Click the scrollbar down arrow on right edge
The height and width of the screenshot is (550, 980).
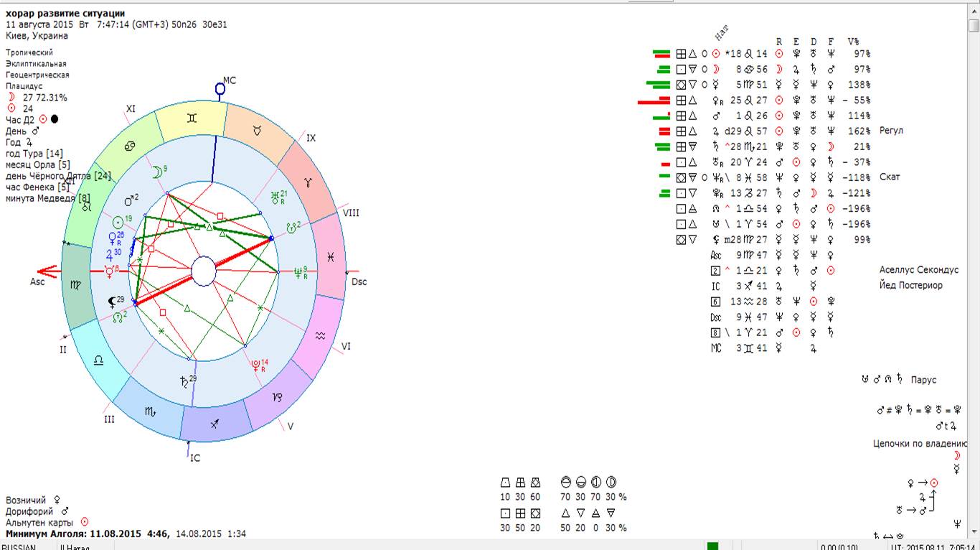click(x=974, y=531)
